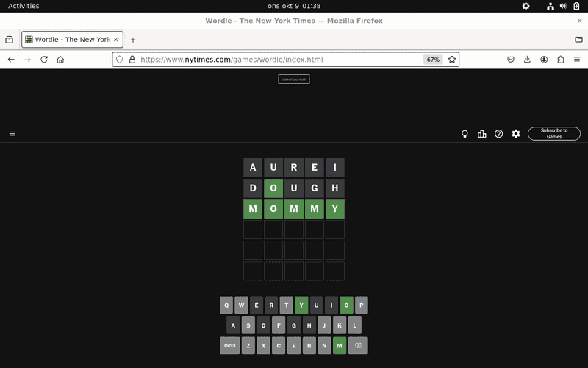The image size is (588, 368).
Task: Click the green Y tile in MOMMY row
Action: [x=335, y=209]
